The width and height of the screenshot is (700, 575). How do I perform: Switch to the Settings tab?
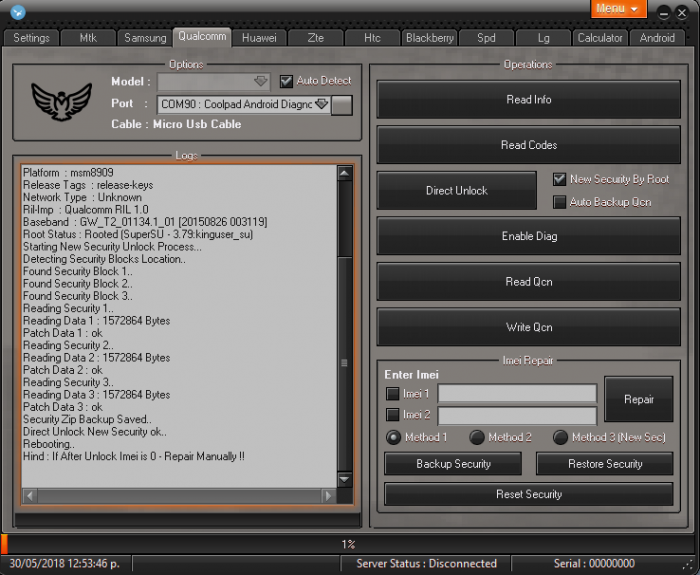coord(31,38)
